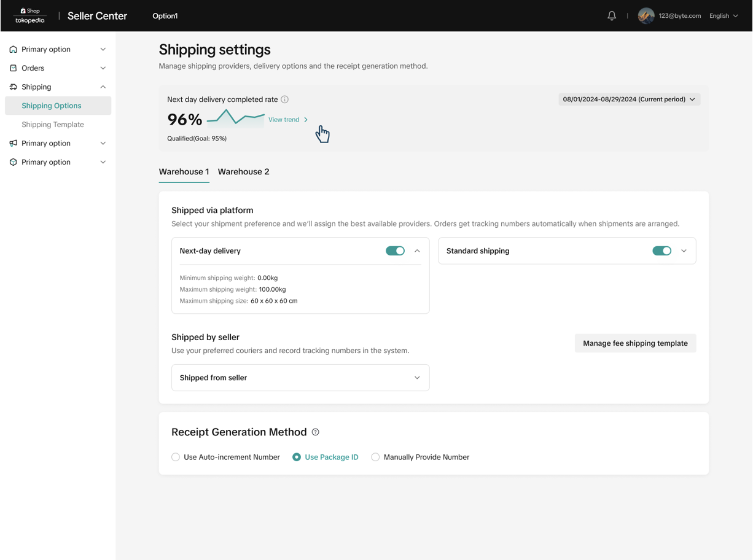The height and width of the screenshot is (560, 753).
Task: Open the English language dropdown
Action: pyautogui.click(x=724, y=16)
